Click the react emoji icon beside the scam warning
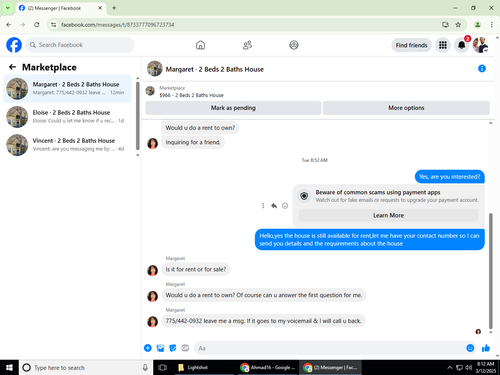The height and width of the screenshot is (375, 500). click(285, 206)
